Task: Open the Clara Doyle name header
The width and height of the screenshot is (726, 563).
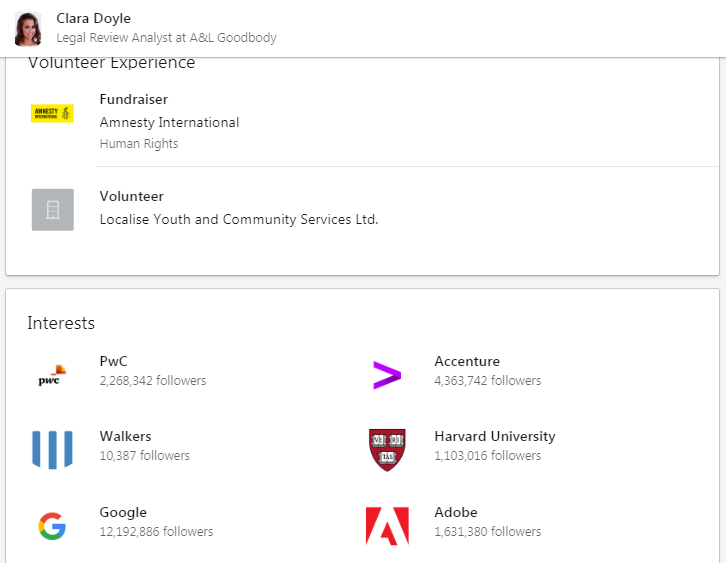Action: click(93, 18)
